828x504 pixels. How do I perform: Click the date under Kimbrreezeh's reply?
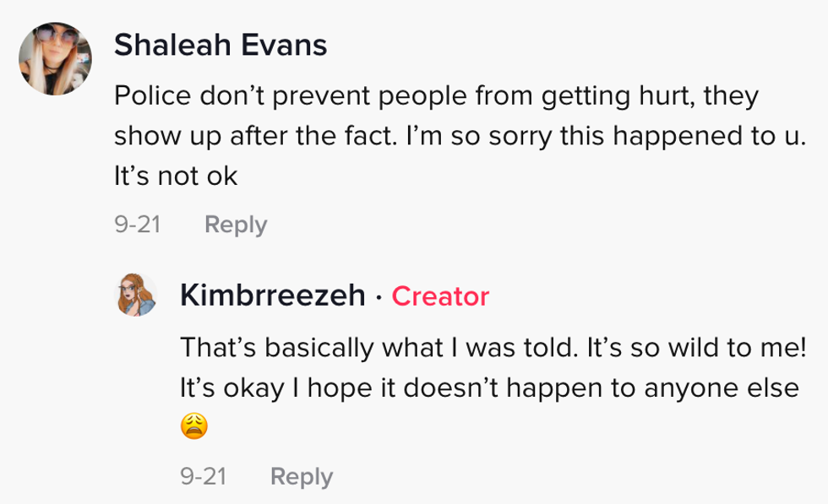pyautogui.click(x=204, y=476)
